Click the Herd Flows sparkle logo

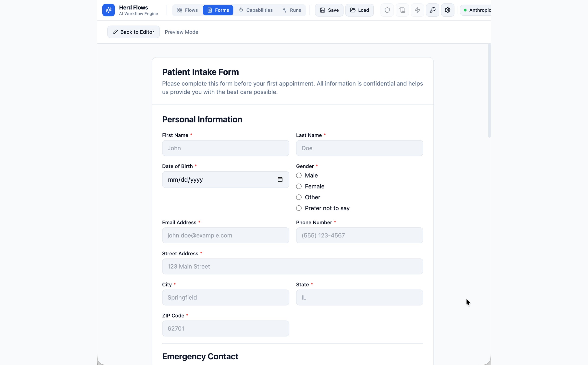pyautogui.click(x=108, y=10)
